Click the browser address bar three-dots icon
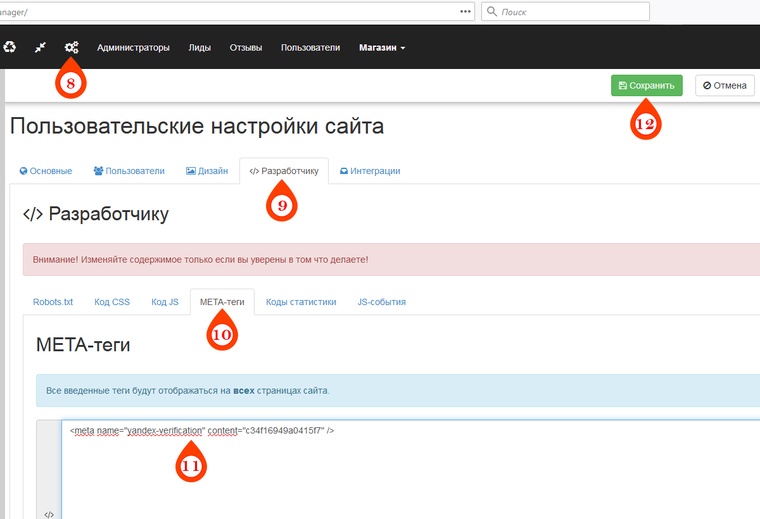760x519 pixels. tap(465, 11)
